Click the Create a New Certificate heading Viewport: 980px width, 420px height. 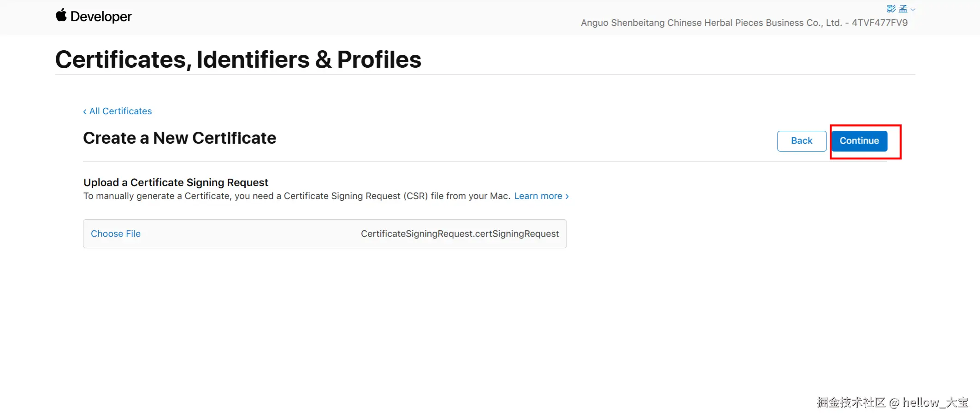point(179,138)
